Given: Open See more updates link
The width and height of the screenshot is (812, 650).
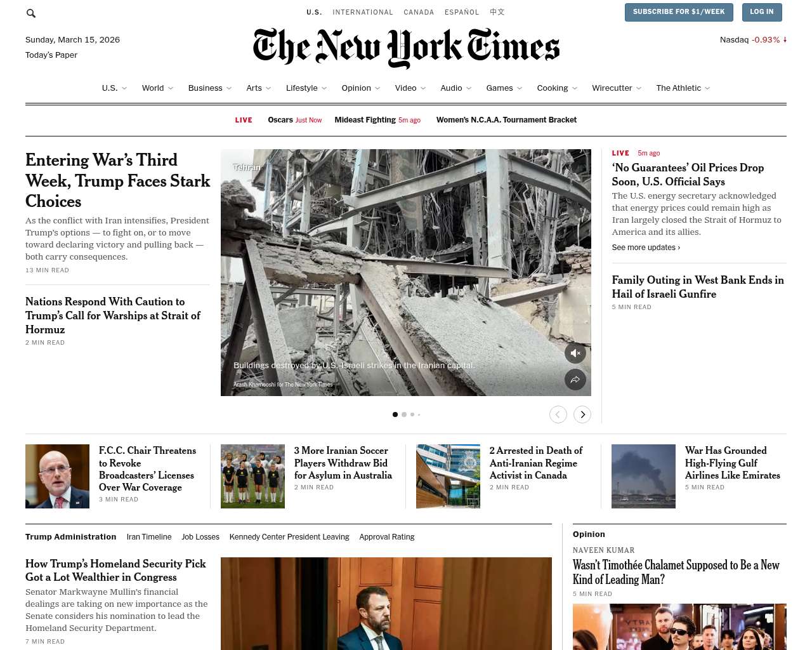Looking at the screenshot, I should pos(646,248).
